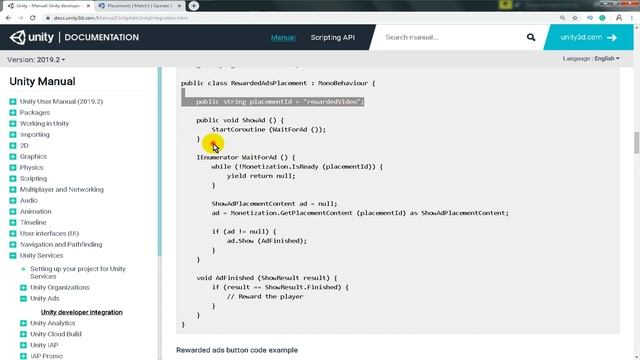Expand Unity User Manual (2019.2) node

tap(13, 102)
